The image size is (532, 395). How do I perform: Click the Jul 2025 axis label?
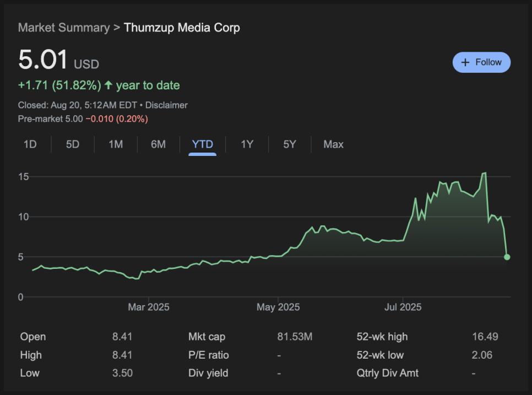pyautogui.click(x=403, y=307)
